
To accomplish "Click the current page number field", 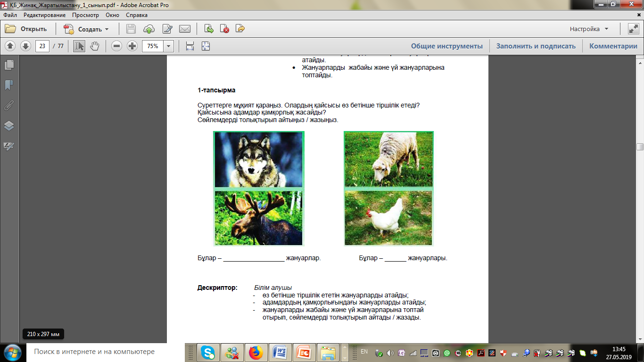I will [42, 46].
